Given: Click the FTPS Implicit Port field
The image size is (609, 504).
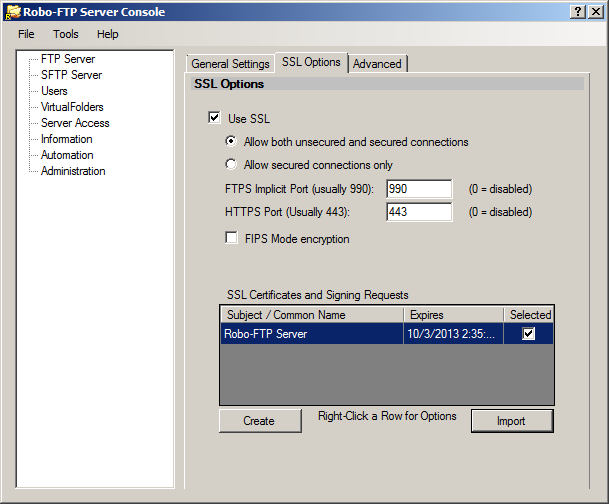Looking at the screenshot, I should pyautogui.click(x=419, y=189).
